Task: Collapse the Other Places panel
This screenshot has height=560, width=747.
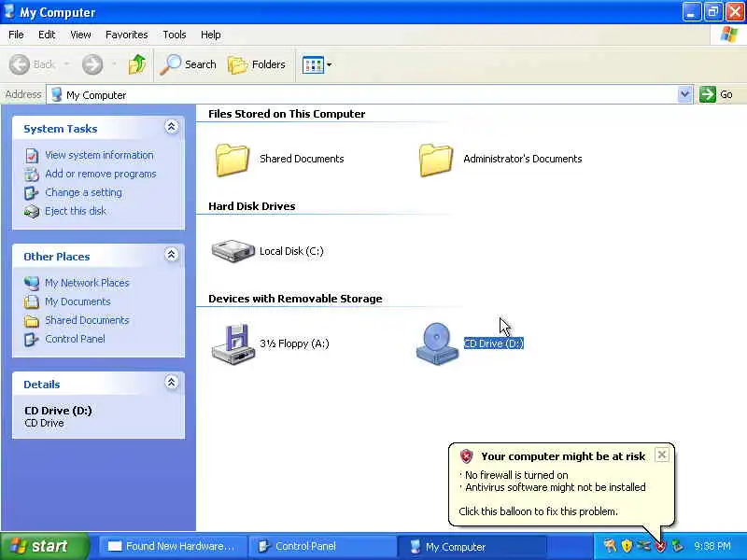Action: [172, 255]
